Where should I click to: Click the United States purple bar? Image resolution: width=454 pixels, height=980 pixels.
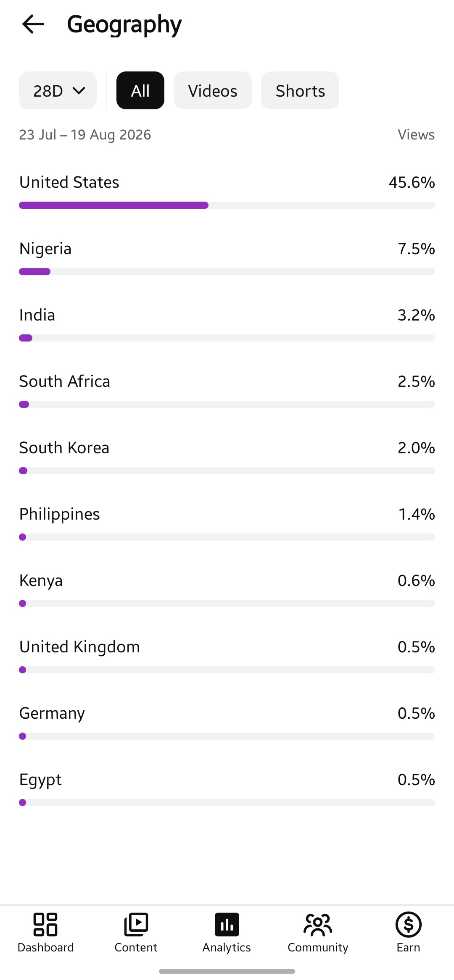113,205
